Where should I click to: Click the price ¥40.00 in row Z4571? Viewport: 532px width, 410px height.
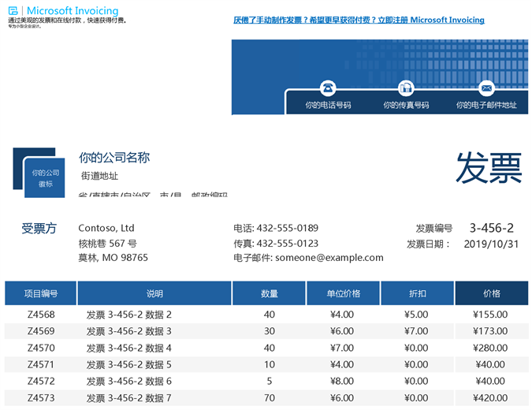point(490,364)
